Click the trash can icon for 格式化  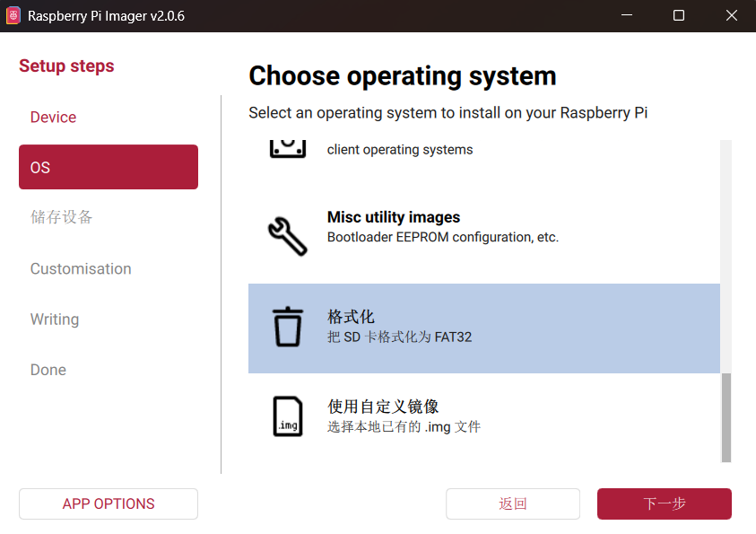(287, 327)
